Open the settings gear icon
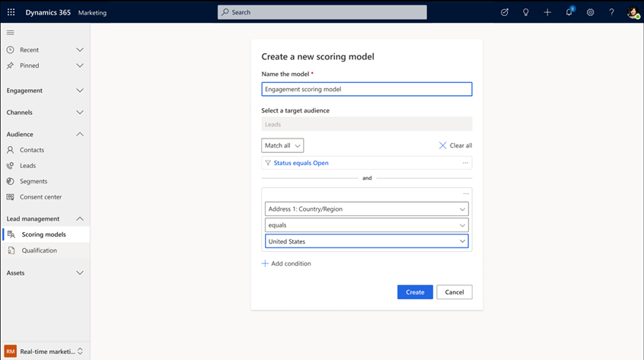644x360 pixels. point(590,12)
